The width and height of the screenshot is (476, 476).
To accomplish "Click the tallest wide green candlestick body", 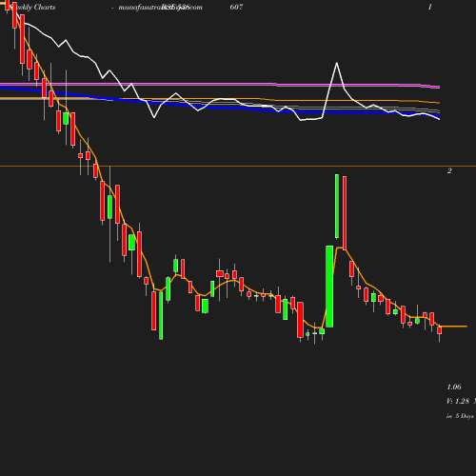I will pyautogui.click(x=329, y=287).
